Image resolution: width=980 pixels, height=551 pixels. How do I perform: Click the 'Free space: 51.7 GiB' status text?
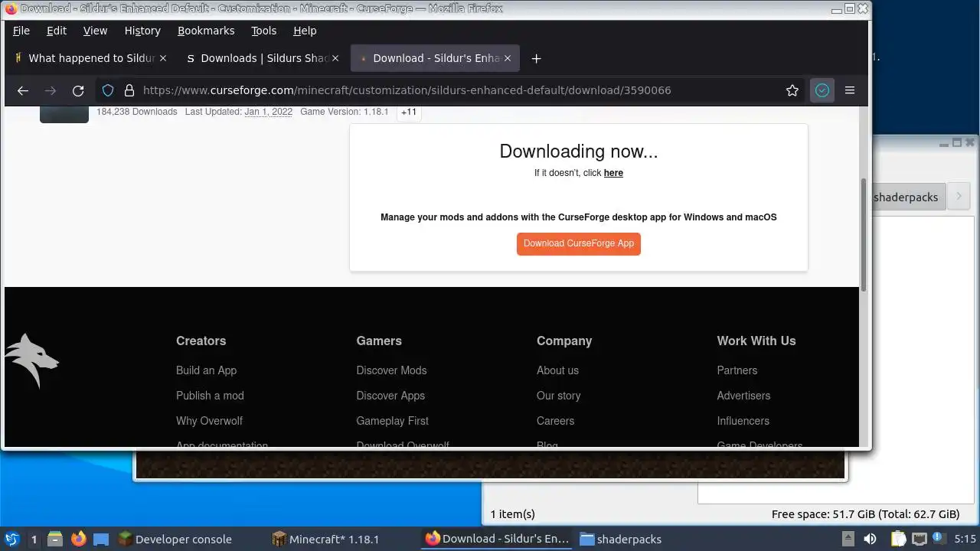[865, 514]
